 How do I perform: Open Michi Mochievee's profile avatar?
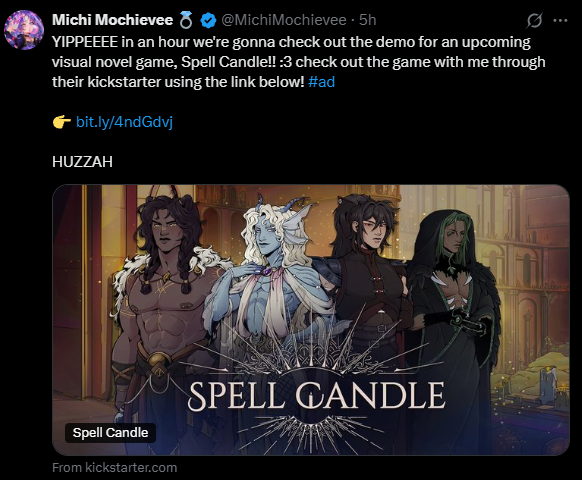[x=24, y=30]
